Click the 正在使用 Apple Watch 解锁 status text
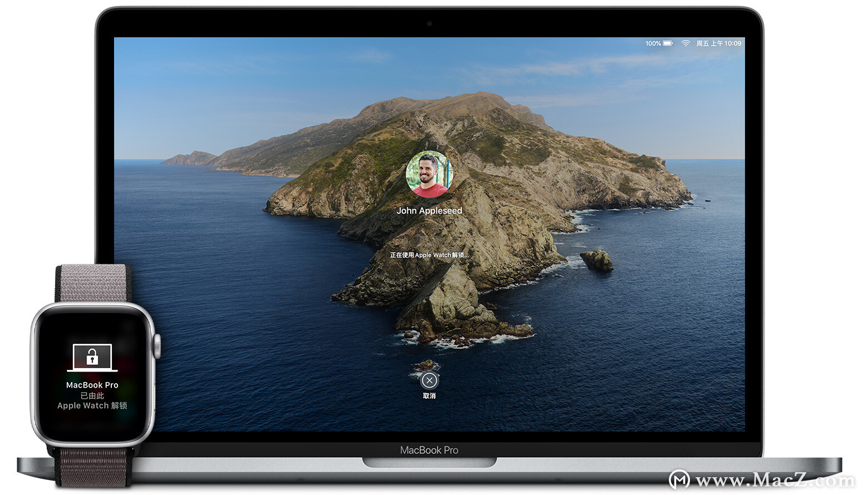 pyautogui.click(x=429, y=255)
